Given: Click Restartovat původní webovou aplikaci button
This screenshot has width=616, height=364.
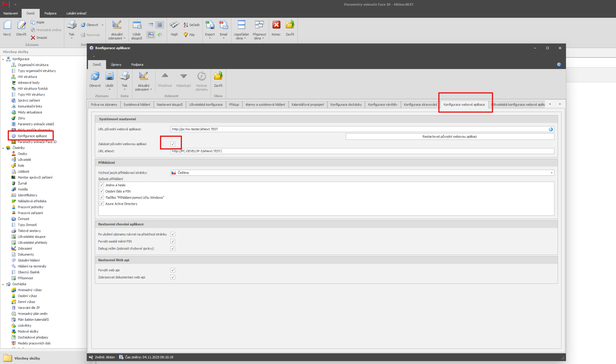Looking at the screenshot, I should coord(449,137).
